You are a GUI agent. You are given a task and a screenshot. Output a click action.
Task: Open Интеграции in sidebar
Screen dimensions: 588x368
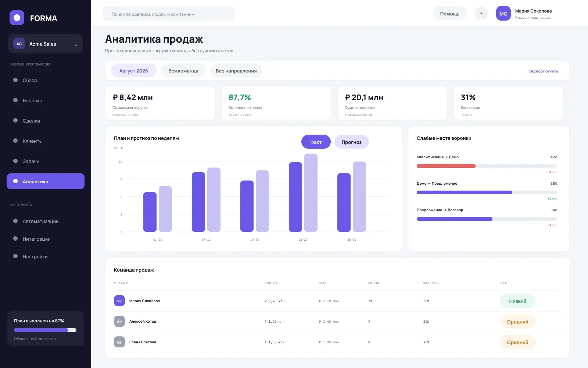(x=46, y=239)
